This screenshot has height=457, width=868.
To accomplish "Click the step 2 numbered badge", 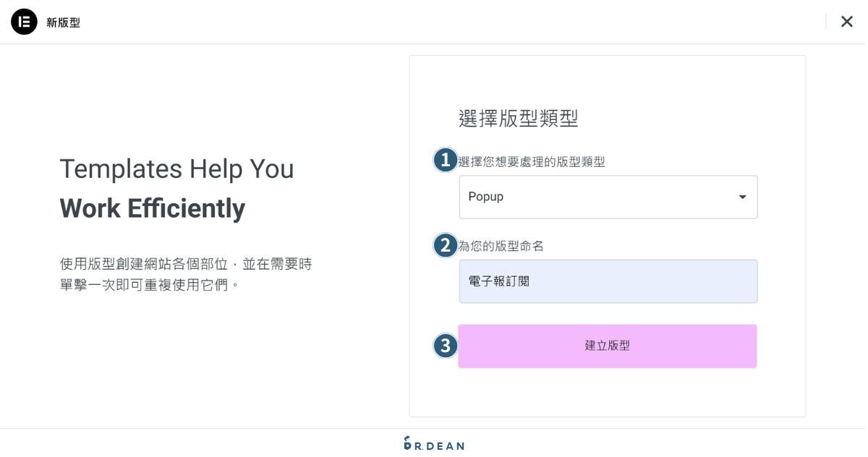I will (x=446, y=246).
